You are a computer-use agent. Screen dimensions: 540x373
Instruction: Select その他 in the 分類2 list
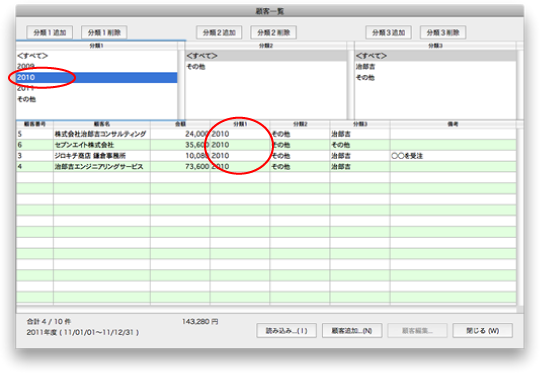pos(266,66)
